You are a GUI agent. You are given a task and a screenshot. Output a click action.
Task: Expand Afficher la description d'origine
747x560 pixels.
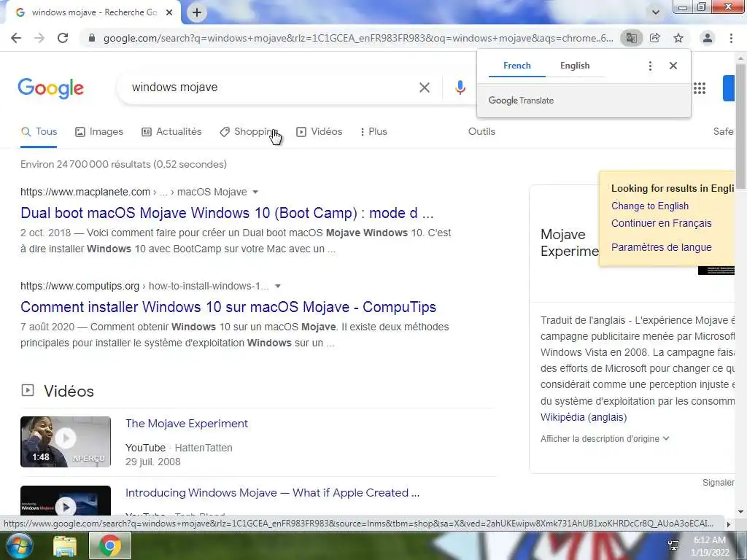click(605, 438)
